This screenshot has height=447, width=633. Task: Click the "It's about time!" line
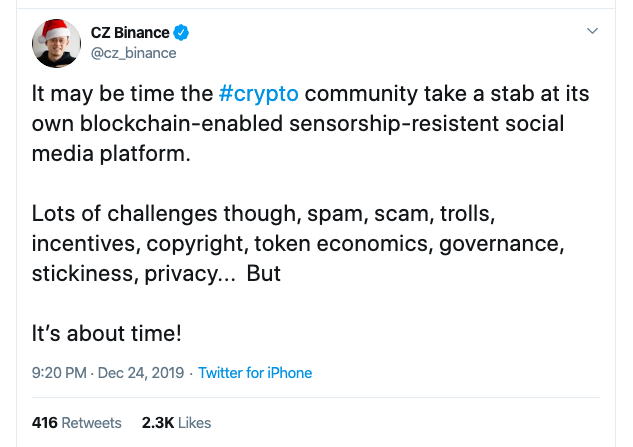(x=107, y=332)
